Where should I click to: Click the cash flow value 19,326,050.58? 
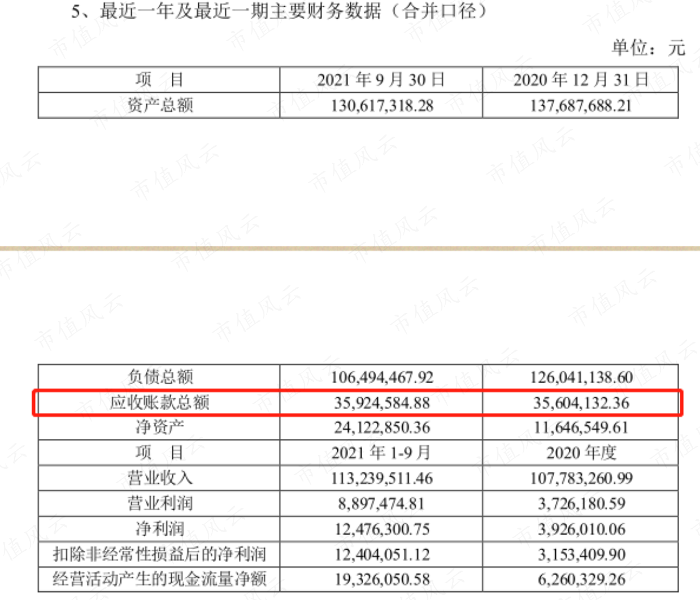coord(382,579)
